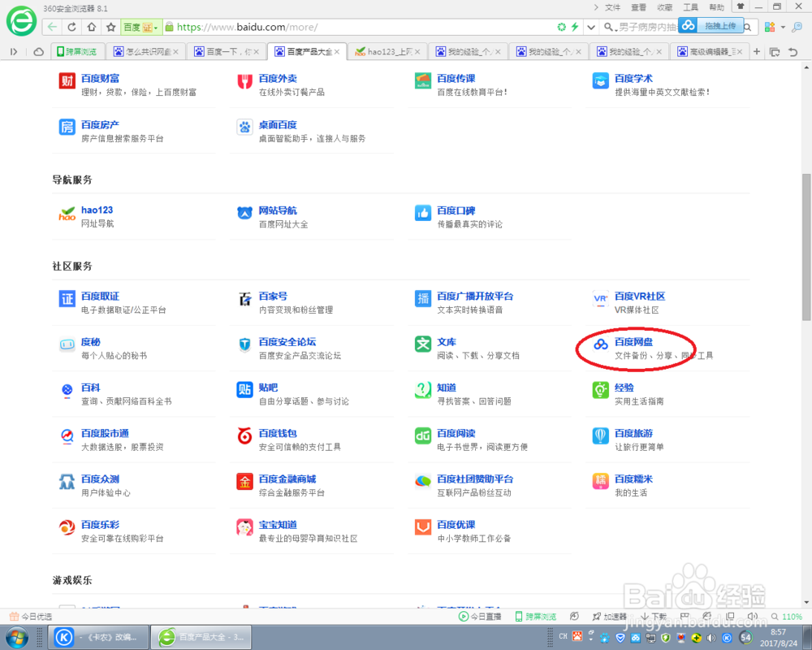Click the 百度网盘 link
Image resolution: width=812 pixels, height=650 pixels.
(x=633, y=341)
